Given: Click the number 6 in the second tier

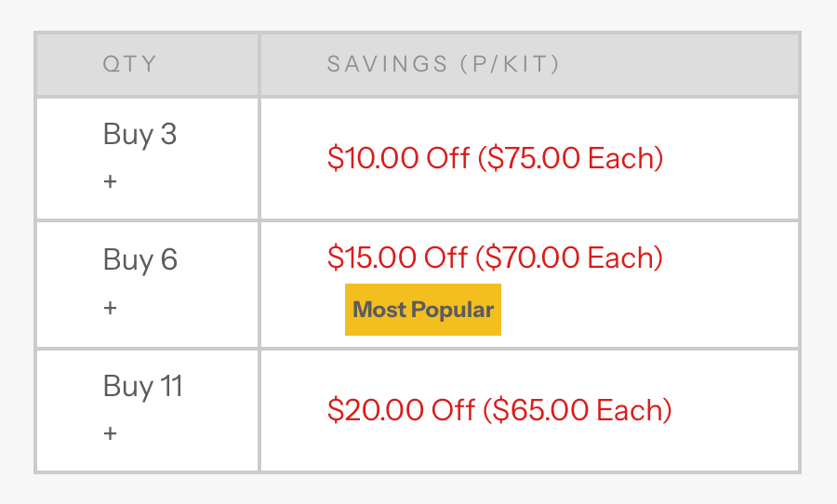Looking at the screenshot, I should (x=168, y=259).
